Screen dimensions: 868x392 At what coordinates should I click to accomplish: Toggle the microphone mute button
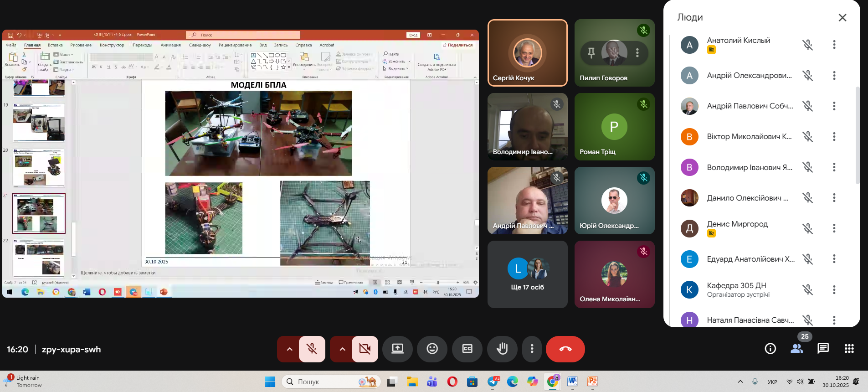[312, 349]
